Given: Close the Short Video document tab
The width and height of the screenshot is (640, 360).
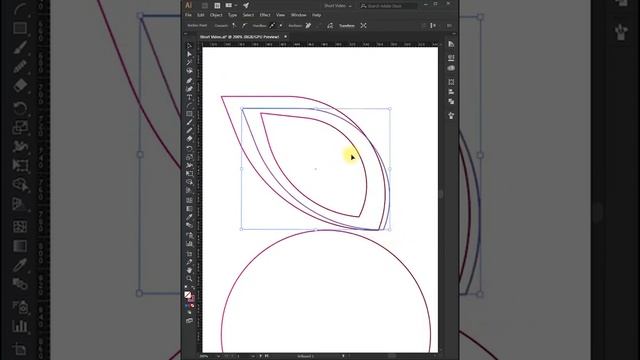Looking at the screenshot, I should 285,37.
